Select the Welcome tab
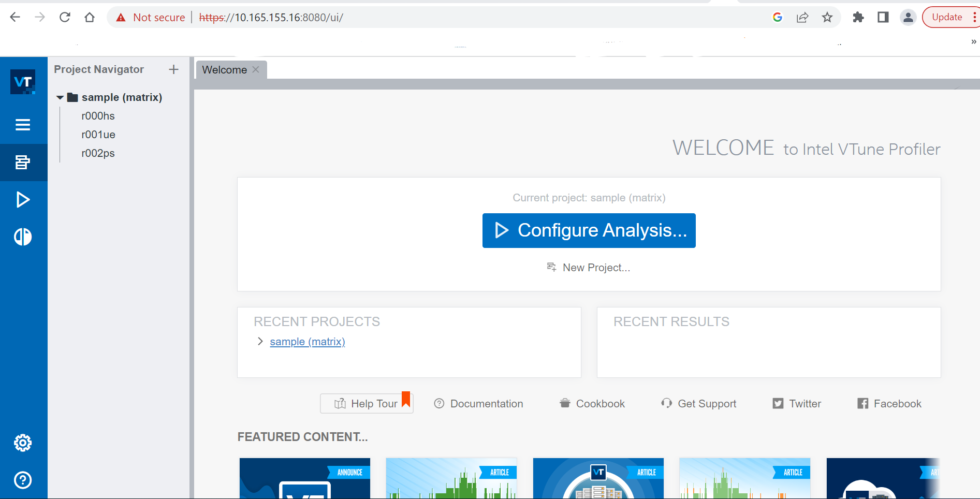980x499 pixels. click(224, 69)
